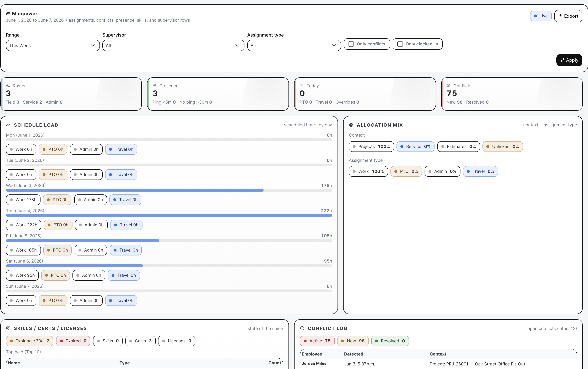Click the Wednesday June 3 load bar
Image resolution: width=588 pixels, height=369 pixels.
point(169,190)
